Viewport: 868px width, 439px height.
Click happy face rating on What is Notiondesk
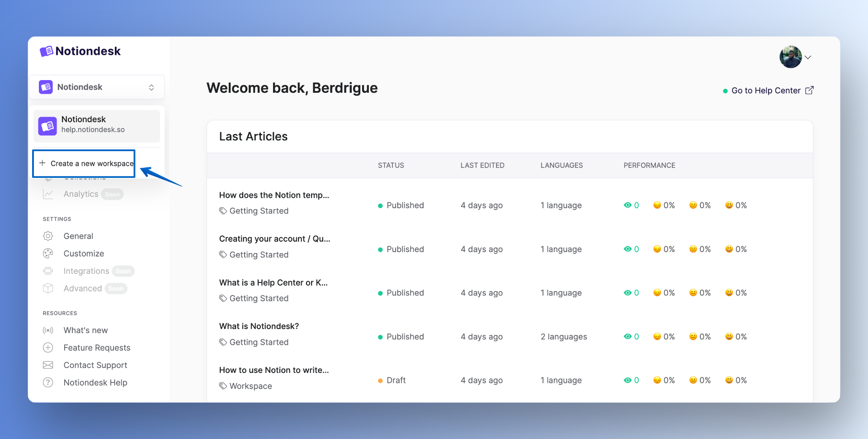click(729, 337)
